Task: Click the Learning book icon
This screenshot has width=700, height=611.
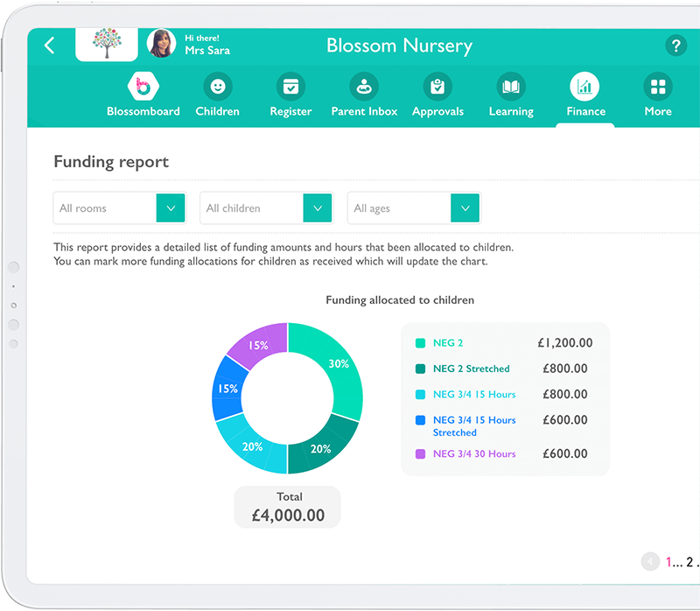Action: tap(511, 86)
